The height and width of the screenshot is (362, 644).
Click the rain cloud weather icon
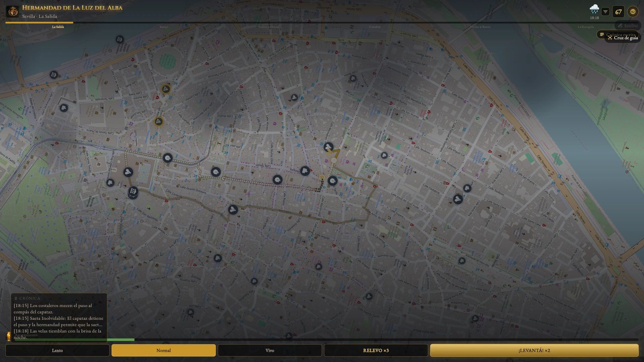click(x=594, y=9)
